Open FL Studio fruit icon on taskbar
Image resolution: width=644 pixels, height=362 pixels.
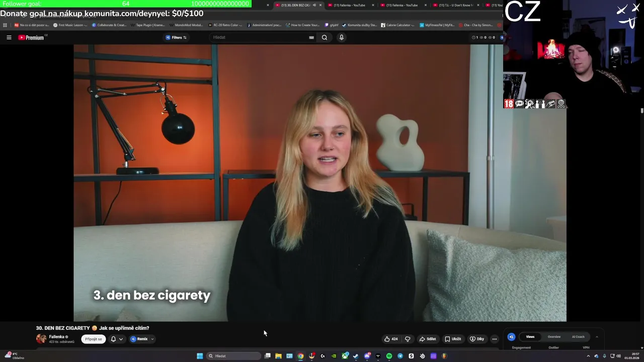[444, 356]
